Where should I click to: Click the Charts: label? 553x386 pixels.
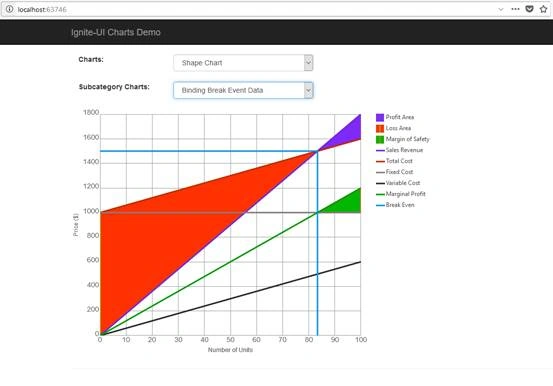(91, 60)
